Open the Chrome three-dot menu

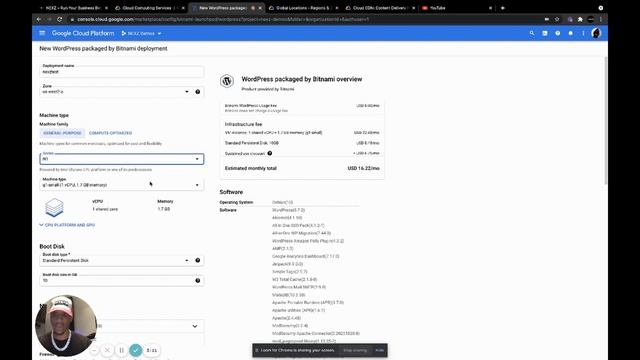coord(601,19)
